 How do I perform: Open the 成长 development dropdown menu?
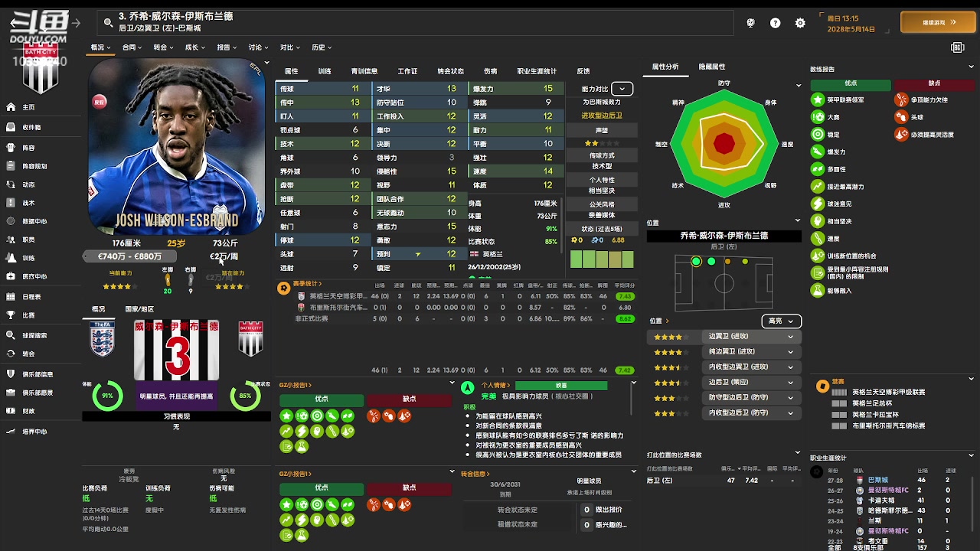click(x=194, y=47)
